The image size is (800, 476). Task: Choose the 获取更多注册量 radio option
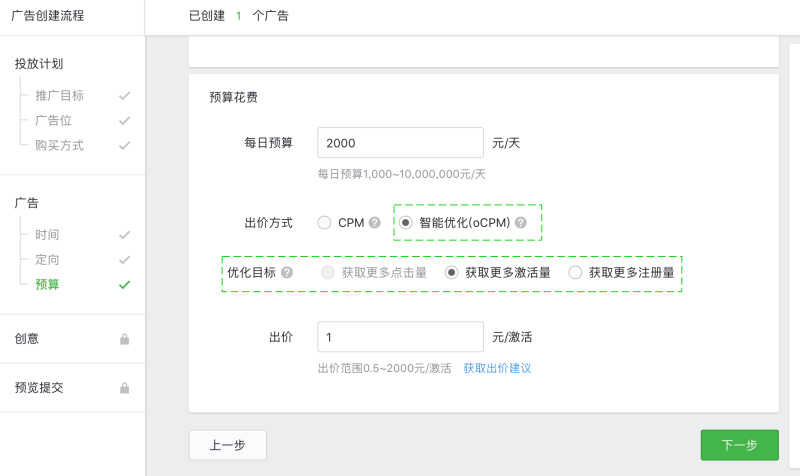coord(575,272)
